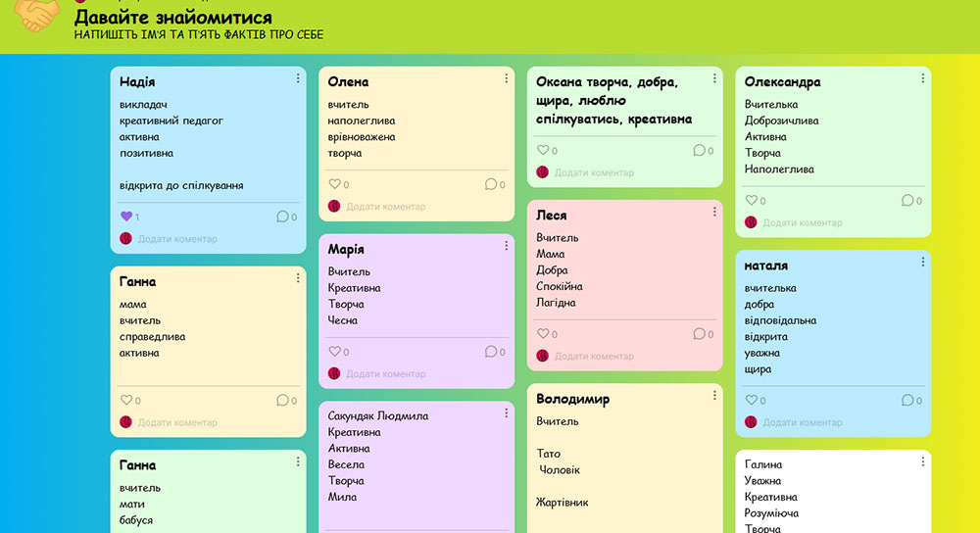This screenshot has height=533, width=980.
Task: Click the comment bubble on наталя's card
Action: coord(906,400)
